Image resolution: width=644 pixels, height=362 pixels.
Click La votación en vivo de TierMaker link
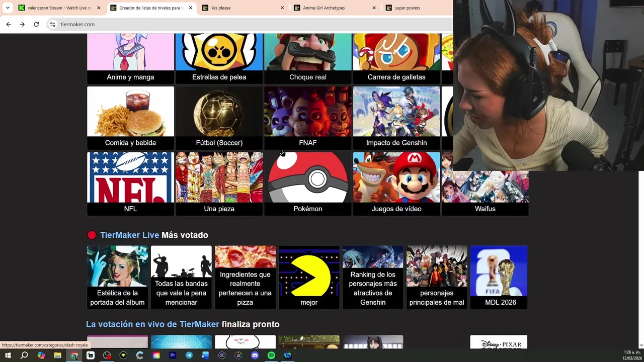152,324
